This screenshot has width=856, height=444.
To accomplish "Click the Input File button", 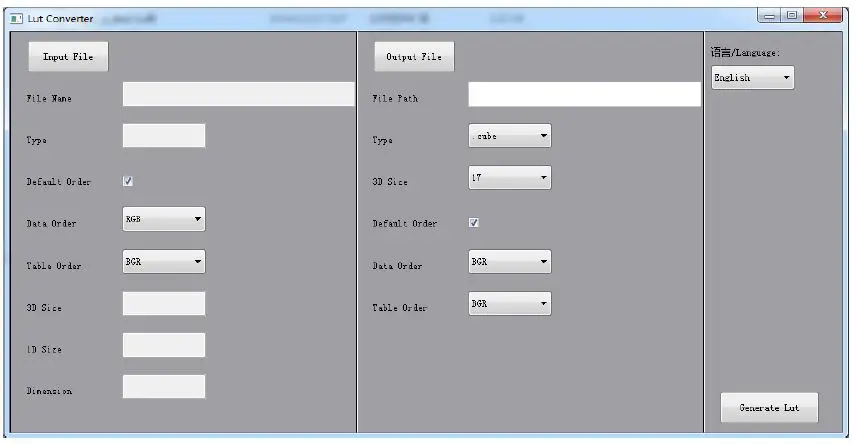I will point(68,57).
